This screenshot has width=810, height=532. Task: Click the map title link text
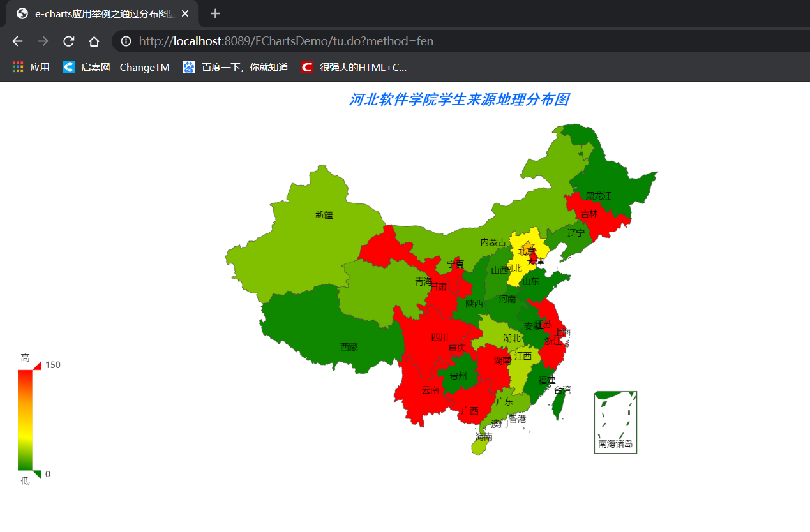[459, 100]
